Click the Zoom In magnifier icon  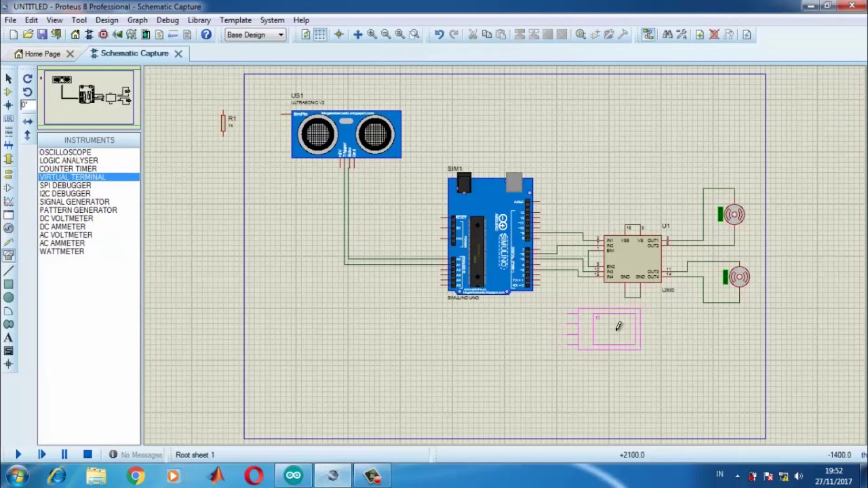click(372, 35)
